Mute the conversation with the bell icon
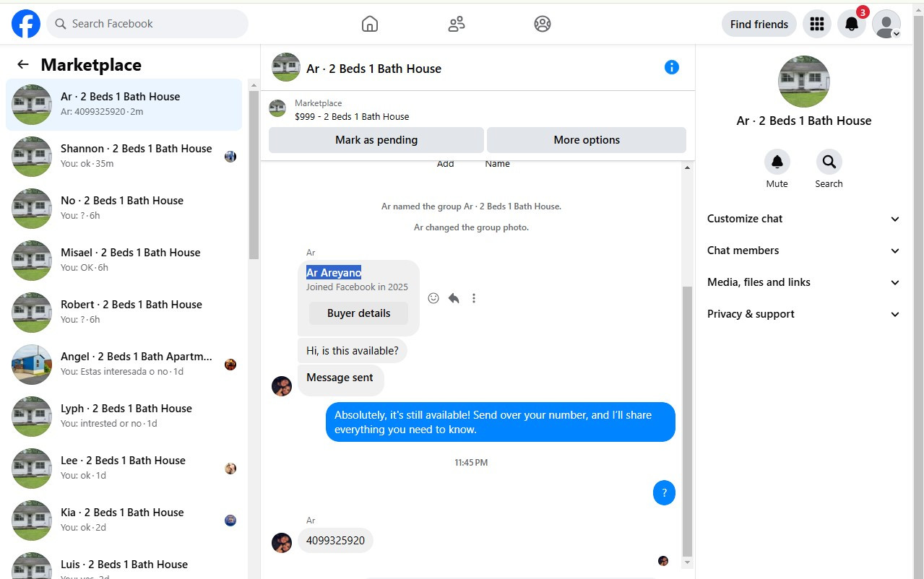 (x=777, y=162)
